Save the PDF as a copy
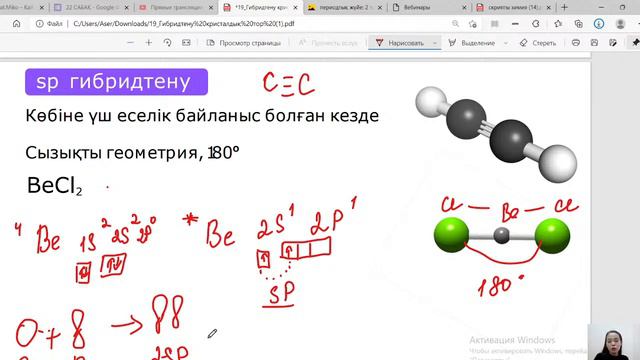Image resolution: width=640 pixels, height=360 pixels. click(x=613, y=43)
